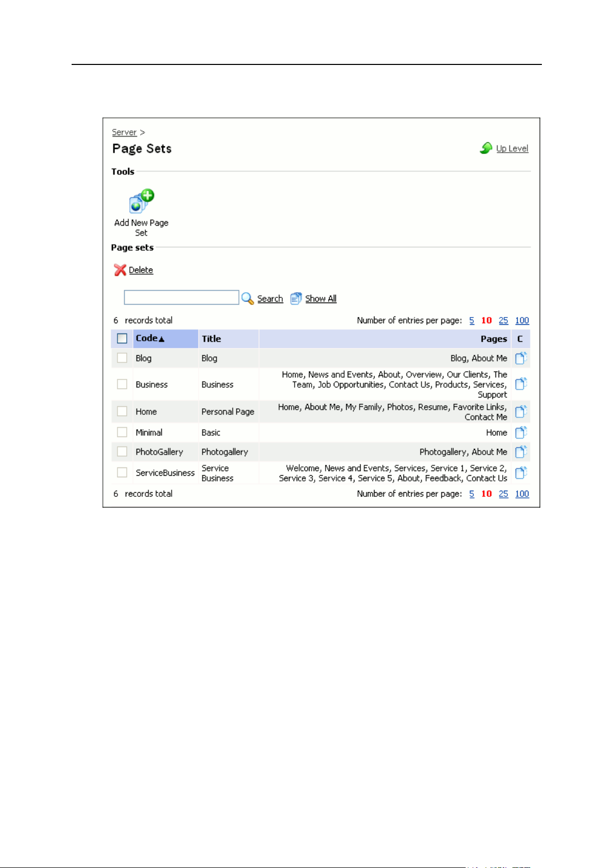Click the Add New Page Set label
The width and height of the screenshot is (614, 868).
[x=141, y=227]
